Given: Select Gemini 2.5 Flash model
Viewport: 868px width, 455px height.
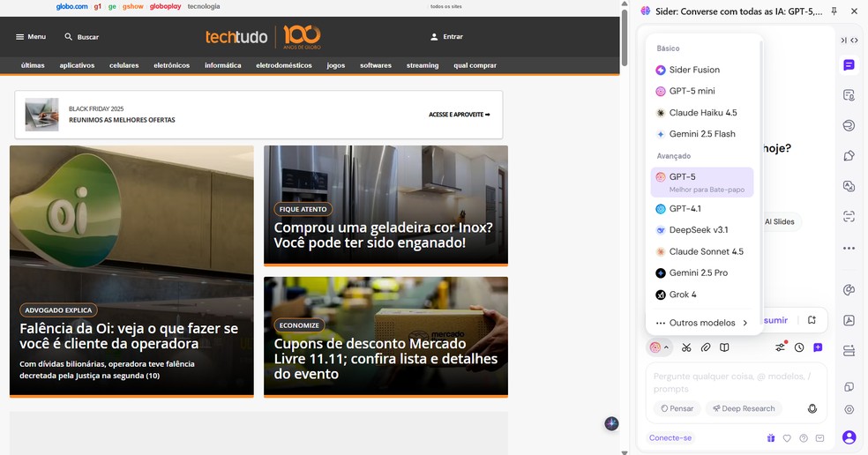Looking at the screenshot, I should click(702, 134).
